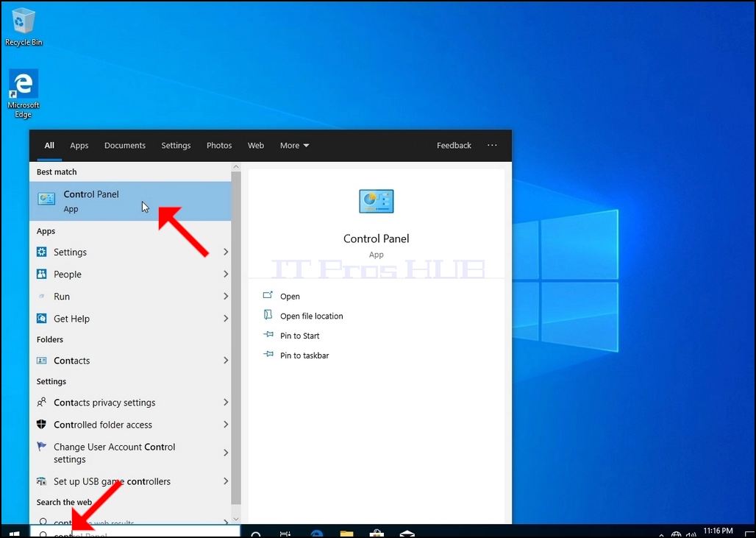Click the results list scrollbar thumb
This screenshot has width=756, height=538.
[236, 338]
